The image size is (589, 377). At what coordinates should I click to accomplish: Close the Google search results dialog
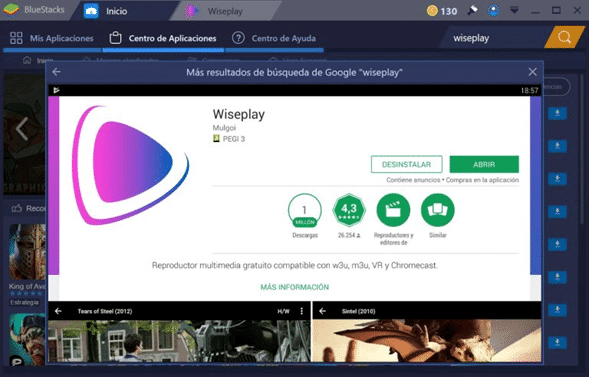tap(532, 72)
